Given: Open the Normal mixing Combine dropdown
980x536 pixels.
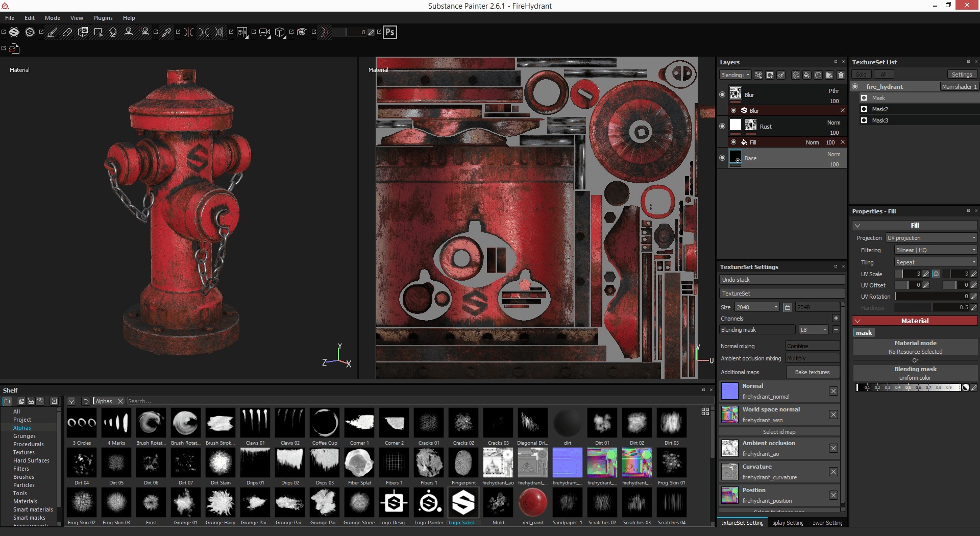Looking at the screenshot, I should 812,346.
